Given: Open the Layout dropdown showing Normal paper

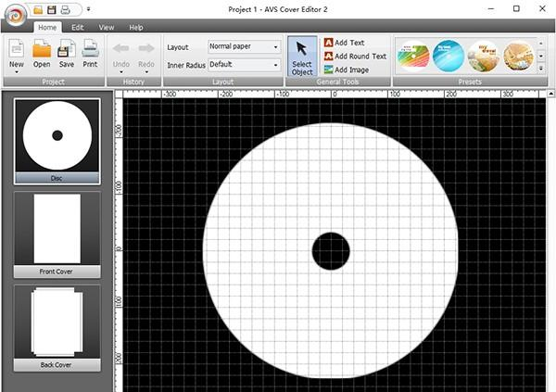Looking at the screenshot, I should coord(244,46).
